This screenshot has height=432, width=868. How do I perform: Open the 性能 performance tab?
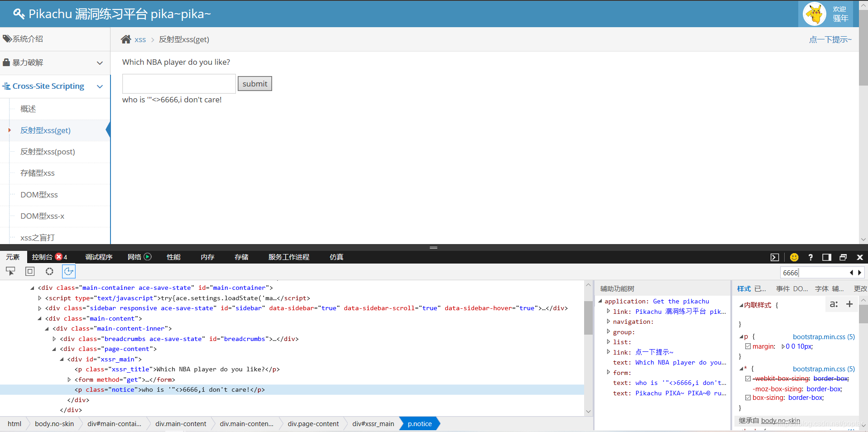173,257
